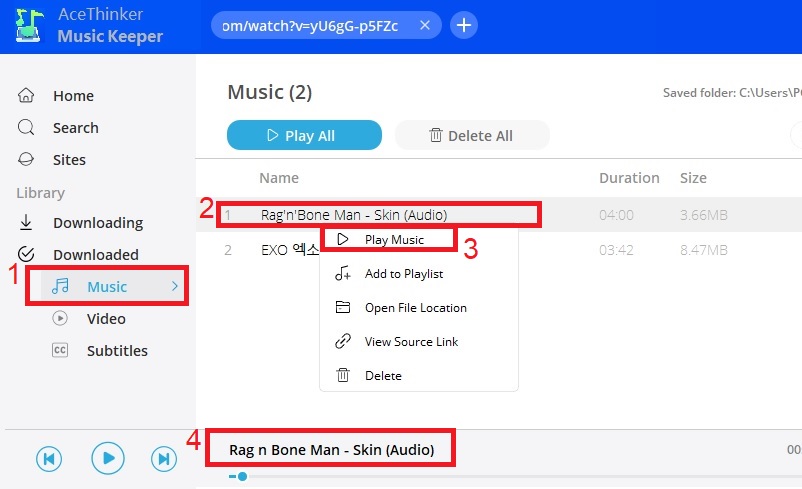
Task: Go to Home in sidebar
Action: (x=73, y=96)
